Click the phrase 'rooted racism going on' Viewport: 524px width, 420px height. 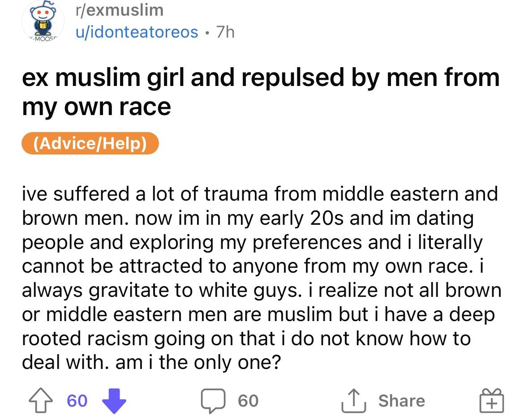[x=129, y=339]
